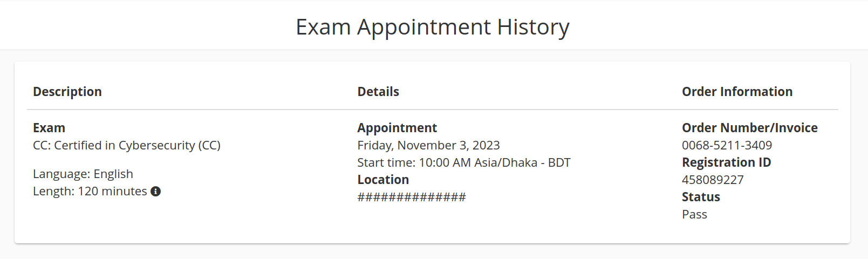Click the Pass status value
Screen dimensions: 868x259
[694, 214]
